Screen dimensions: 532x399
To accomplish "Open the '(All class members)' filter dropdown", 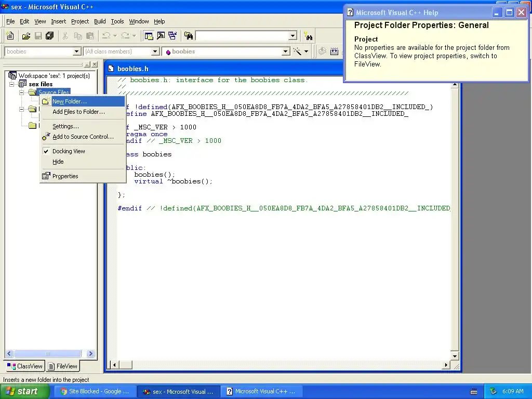I will tap(155, 51).
